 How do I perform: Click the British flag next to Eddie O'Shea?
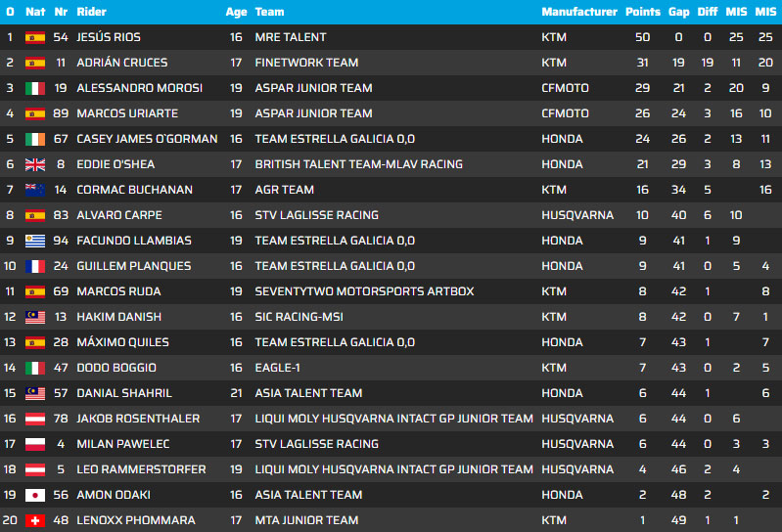point(35,164)
